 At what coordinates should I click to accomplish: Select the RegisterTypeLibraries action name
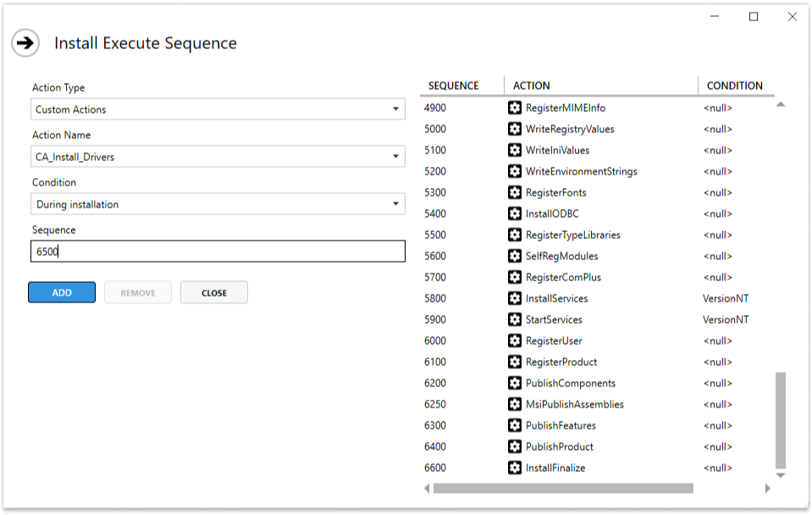coord(572,235)
